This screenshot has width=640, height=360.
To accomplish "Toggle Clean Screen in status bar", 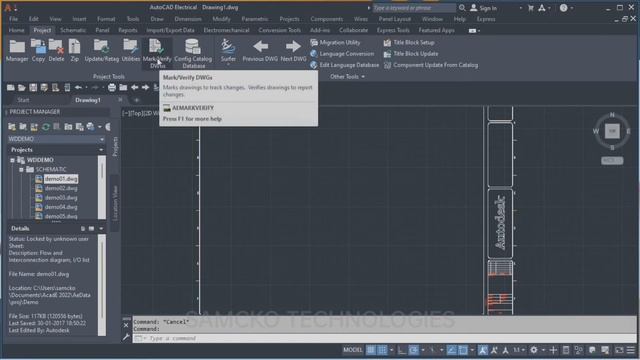I will pyautogui.click(x=619, y=350).
